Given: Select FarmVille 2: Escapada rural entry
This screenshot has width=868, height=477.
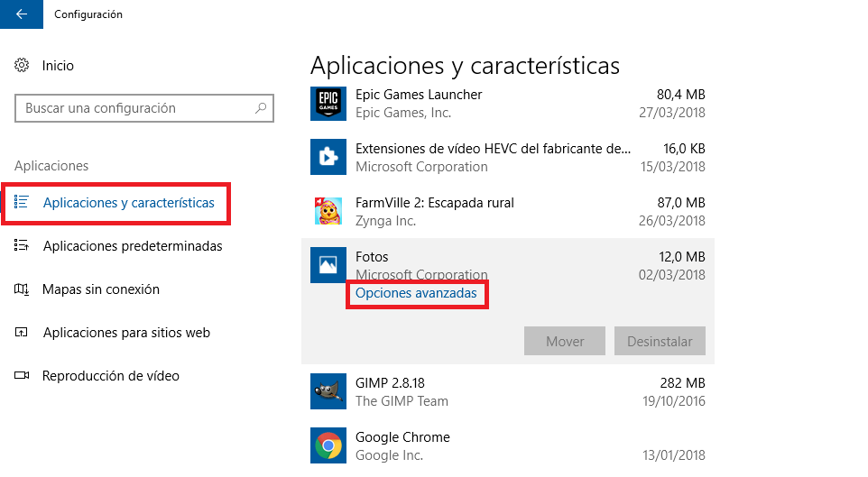Looking at the screenshot, I should tap(435, 203).
